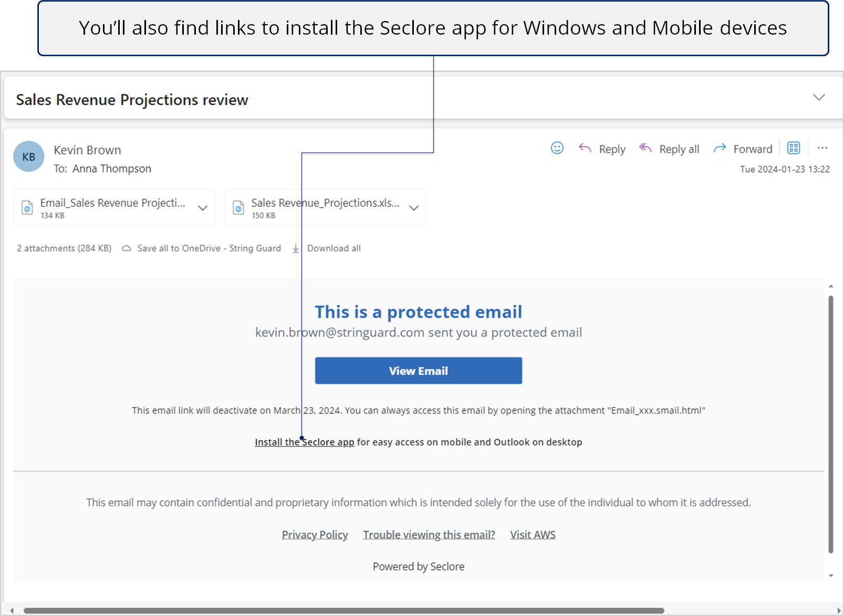Click the OneDrive cloud icon

click(x=127, y=248)
